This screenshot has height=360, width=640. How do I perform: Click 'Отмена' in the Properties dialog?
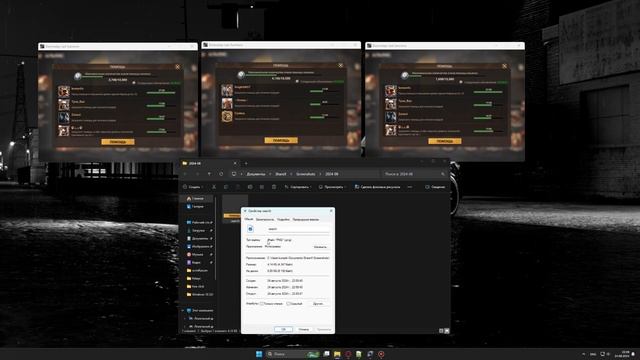[x=304, y=329]
